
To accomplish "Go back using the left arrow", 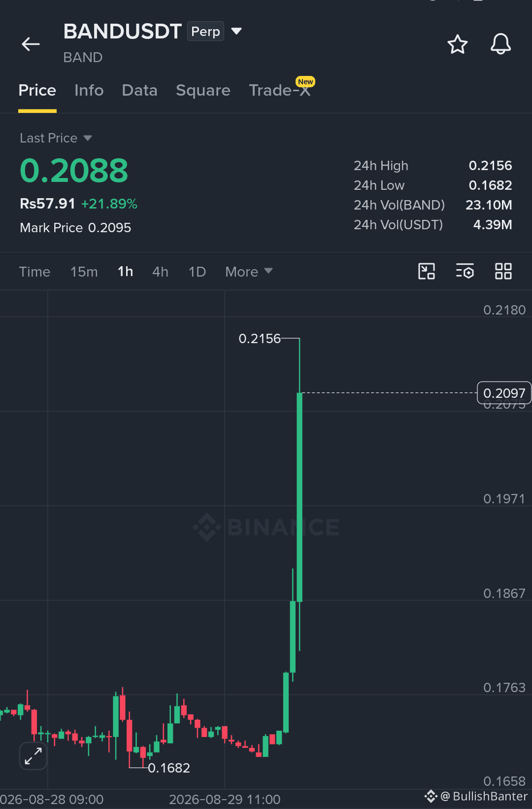I will point(31,44).
